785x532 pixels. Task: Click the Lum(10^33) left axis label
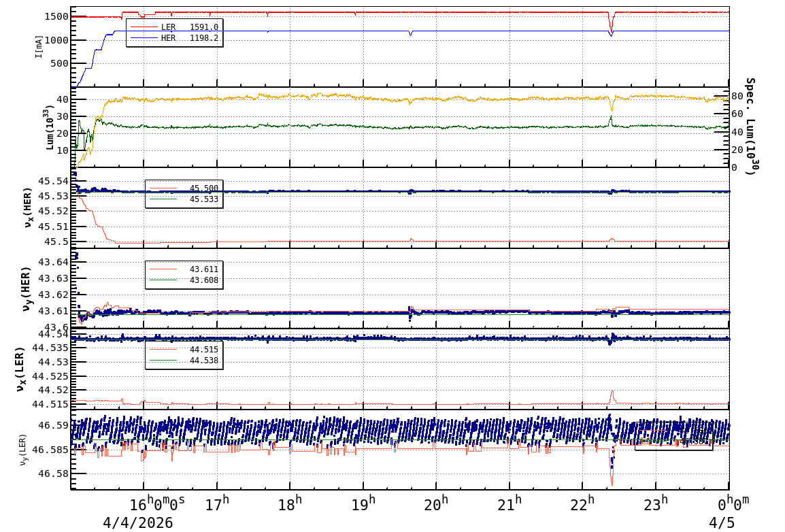48,128
